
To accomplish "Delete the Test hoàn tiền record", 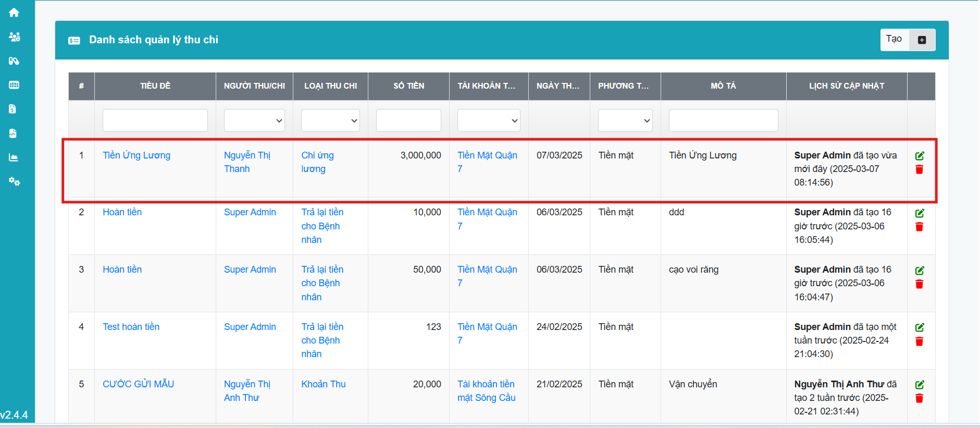I will (x=920, y=341).
